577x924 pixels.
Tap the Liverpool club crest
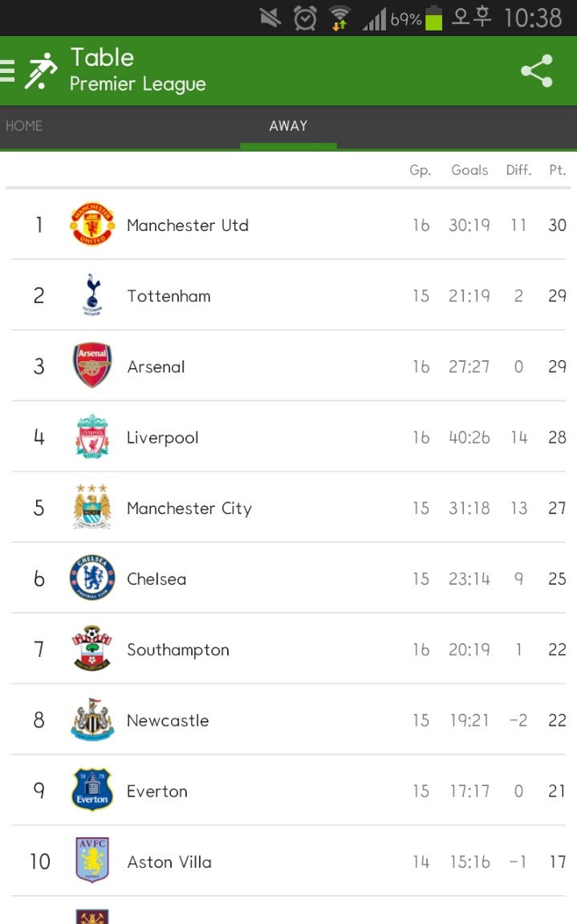point(92,437)
